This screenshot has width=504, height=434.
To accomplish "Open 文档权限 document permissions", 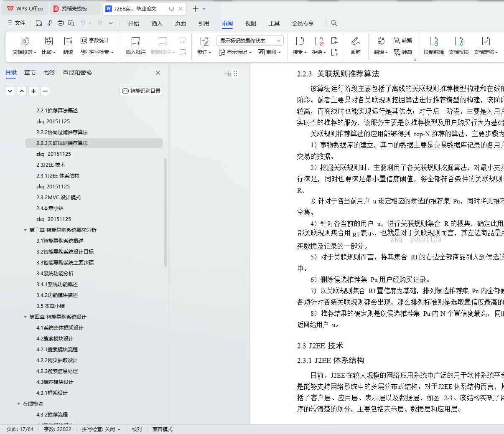I will pos(459,46).
